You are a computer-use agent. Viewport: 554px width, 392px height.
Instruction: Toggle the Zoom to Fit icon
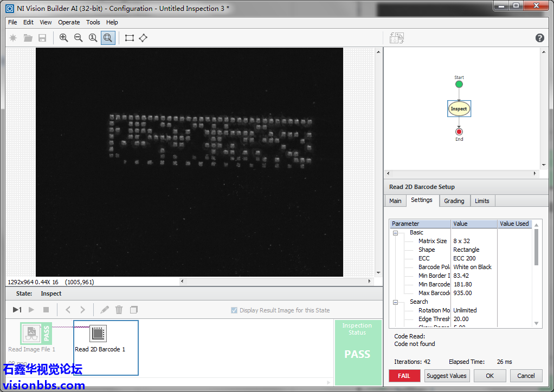click(108, 38)
